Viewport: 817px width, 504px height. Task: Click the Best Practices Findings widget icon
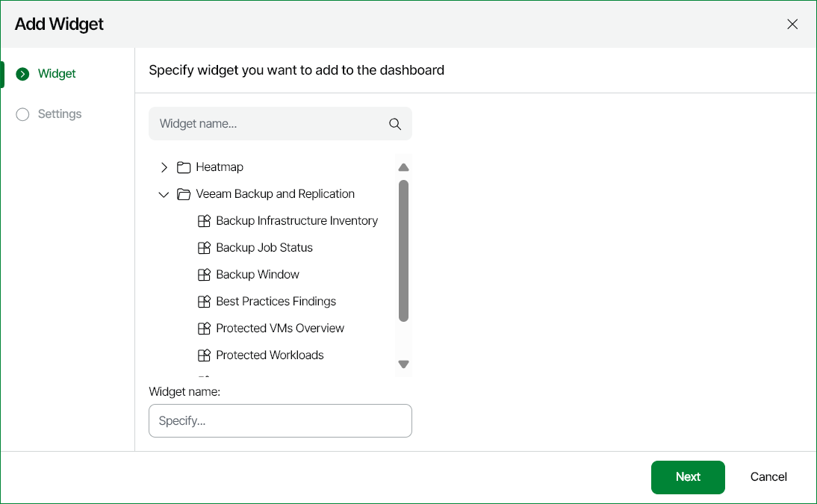205,301
